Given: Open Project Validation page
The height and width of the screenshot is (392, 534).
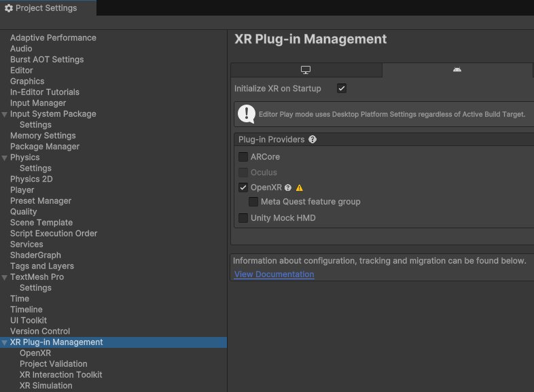Looking at the screenshot, I should [x=54, y=364].
